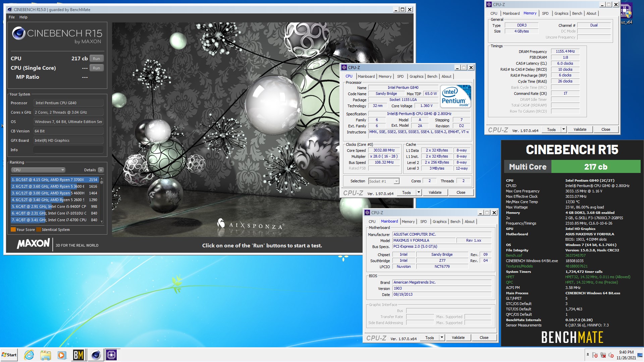This screenshot has width=644, height=362.
Task: Open Socket #1 selection dropdown
Action: (384, 181)
